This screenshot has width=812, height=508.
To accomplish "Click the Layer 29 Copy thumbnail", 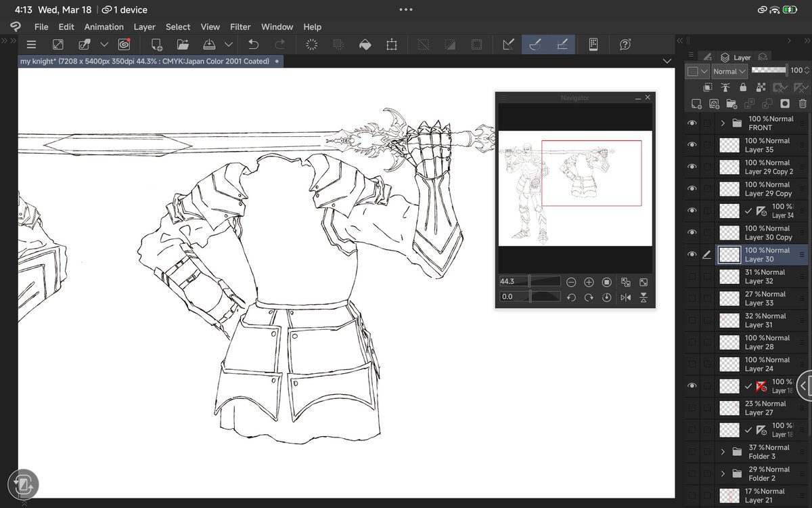I will (x=729, y=189).
